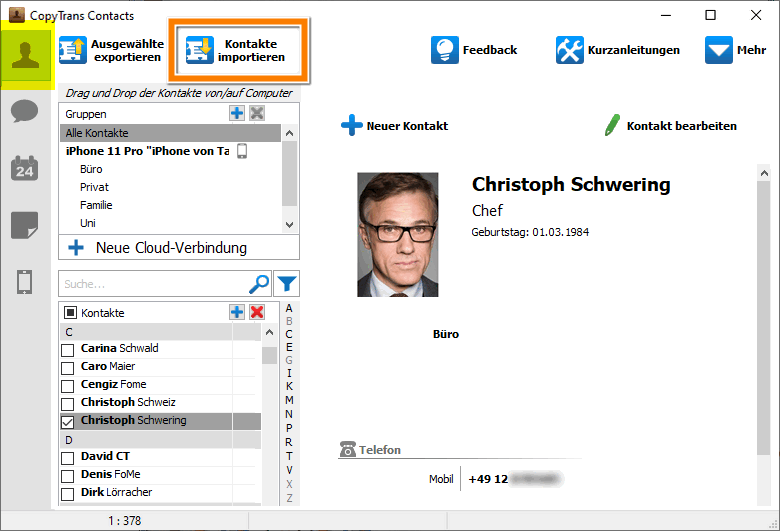Click the Telefon section header icon

pyautogui.click(x=347, y=449)
